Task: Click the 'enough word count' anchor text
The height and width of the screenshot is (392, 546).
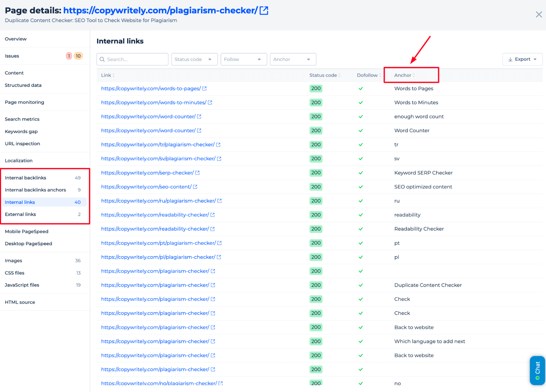Action: pos(419,117)
